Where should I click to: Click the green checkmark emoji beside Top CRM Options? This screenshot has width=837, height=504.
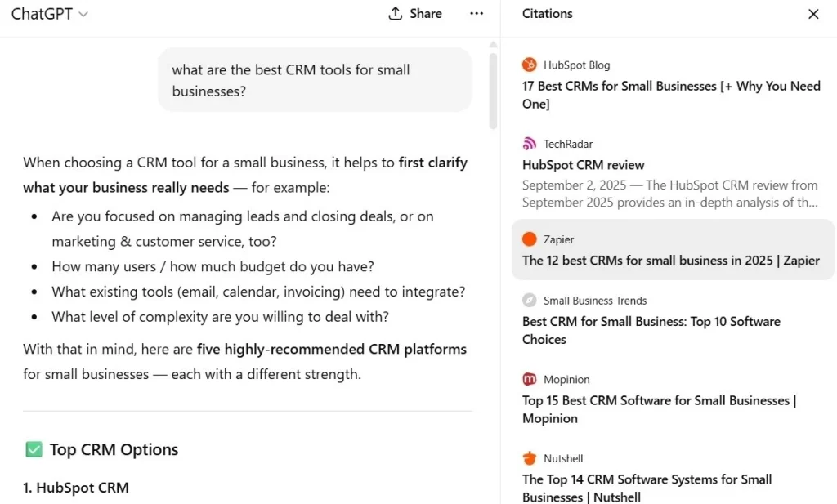point(34,449)
